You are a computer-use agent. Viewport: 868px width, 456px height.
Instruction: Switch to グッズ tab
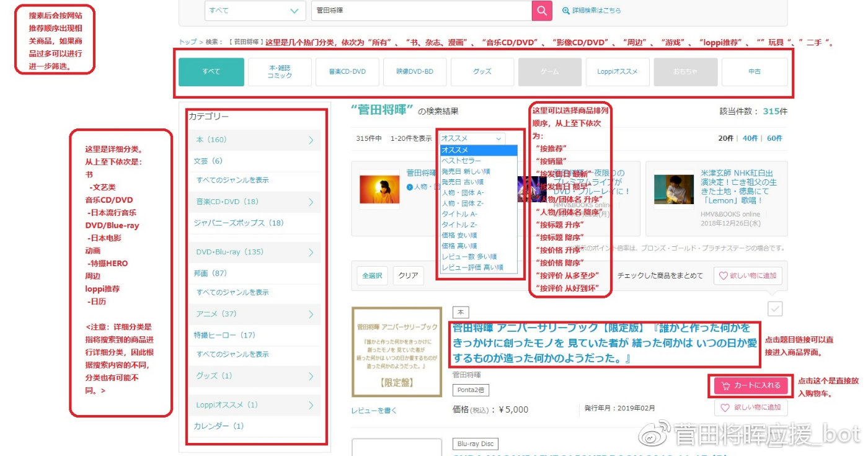pyautogui.click(x=482, y=72)
